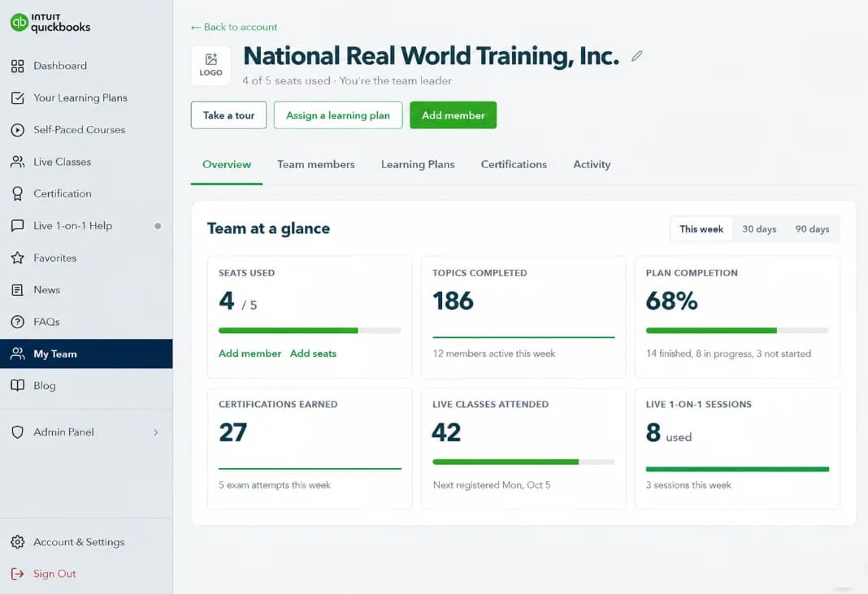Select the This week time range
This screenshot has width=868, height=594.
coord(701,229)
